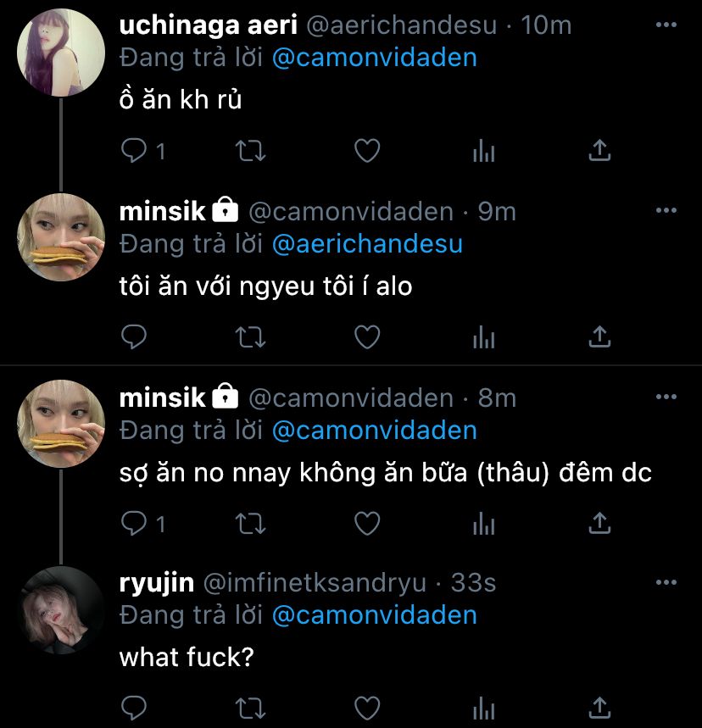702x728 pixels.
Task: Open ryujin's profile avatar
Action: [x=60, y=610]
